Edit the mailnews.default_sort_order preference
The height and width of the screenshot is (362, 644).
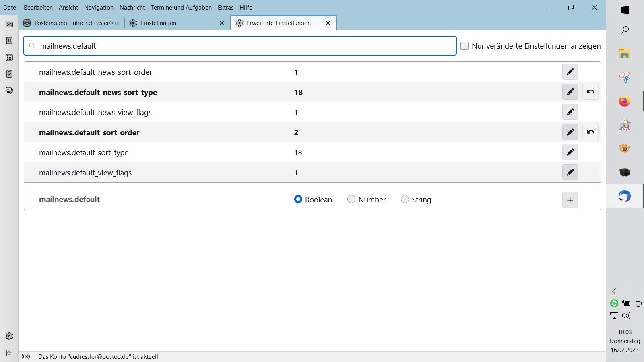click(x=570, y=132)
